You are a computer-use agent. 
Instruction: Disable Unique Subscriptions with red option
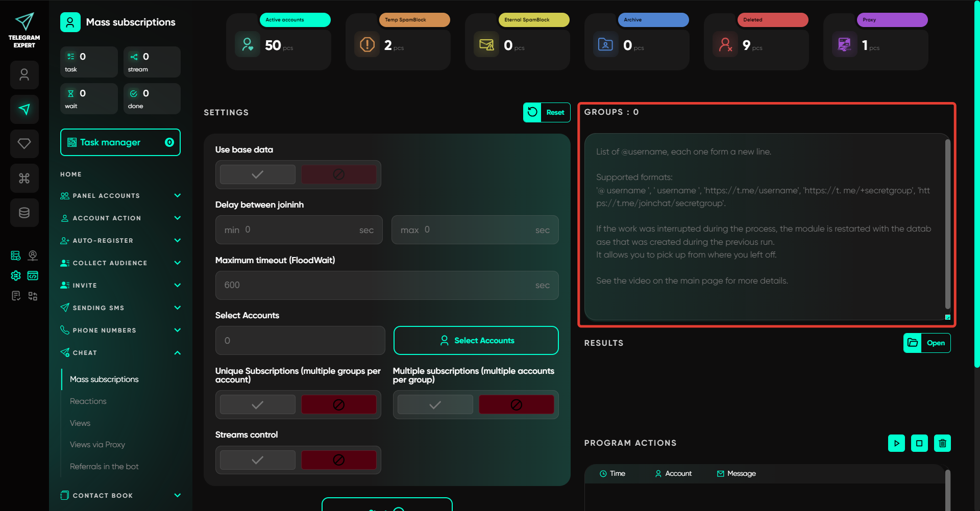pyautogui.click(x=338, y=405)
